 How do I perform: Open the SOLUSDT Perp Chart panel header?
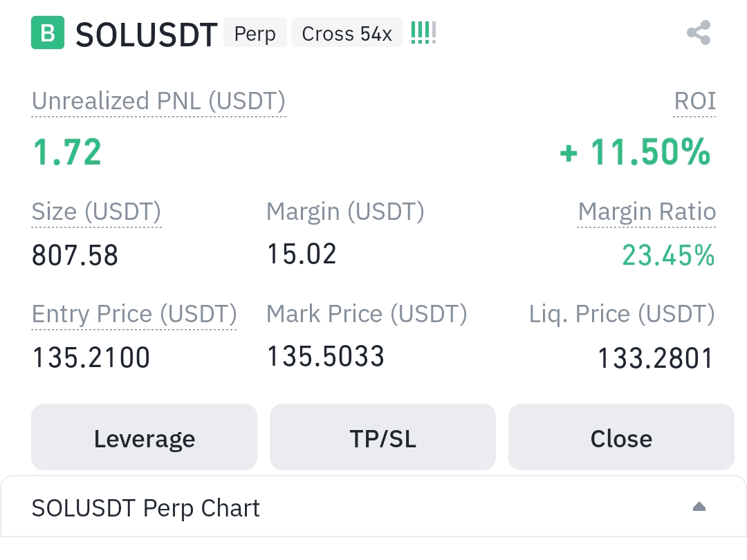[373, 507]
